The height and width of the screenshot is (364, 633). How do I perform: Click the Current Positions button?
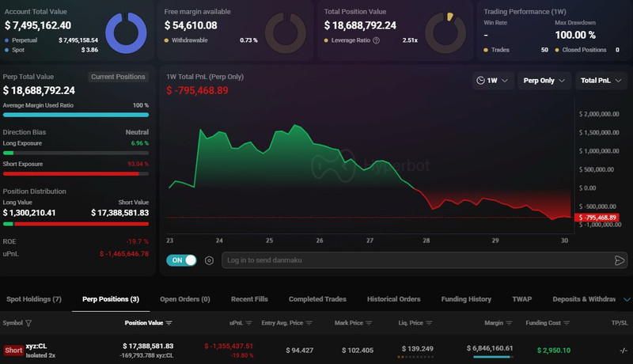[x=118, y=77]
